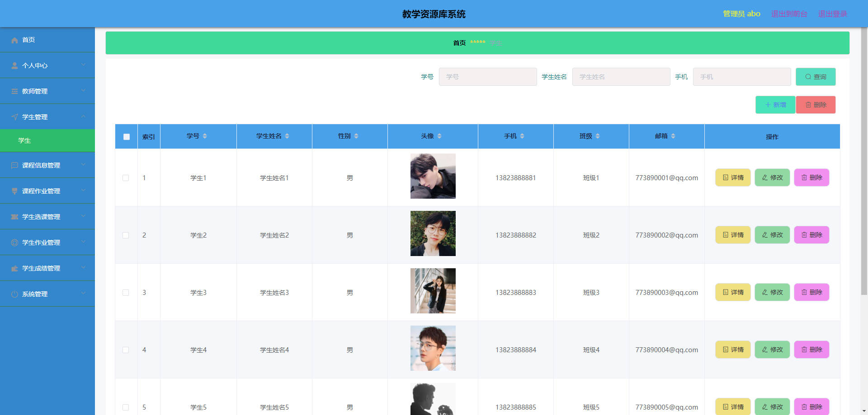Click the icon beside 学生选课管理
The image size is (868, 415).
pyautogui.click(x=14, y=217)
